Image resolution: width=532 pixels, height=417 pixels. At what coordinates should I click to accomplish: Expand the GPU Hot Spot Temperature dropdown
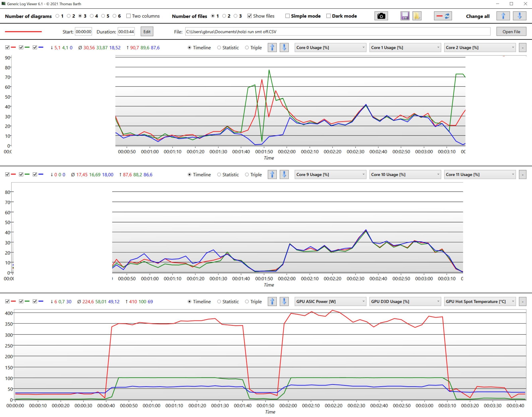pos(480,301)
